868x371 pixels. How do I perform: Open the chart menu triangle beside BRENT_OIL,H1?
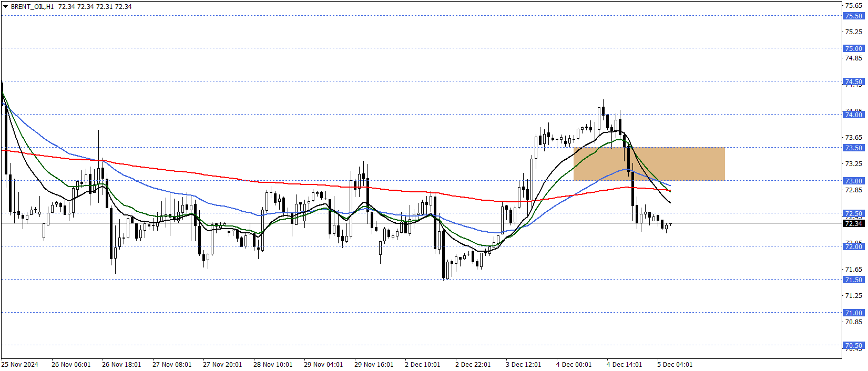coord(5,7)
